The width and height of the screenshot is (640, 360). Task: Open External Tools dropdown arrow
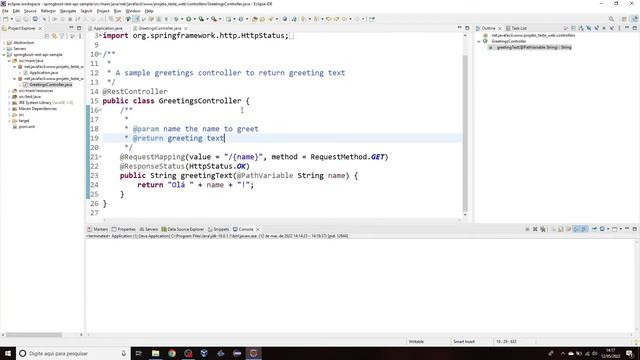click(x=220, y=19)
